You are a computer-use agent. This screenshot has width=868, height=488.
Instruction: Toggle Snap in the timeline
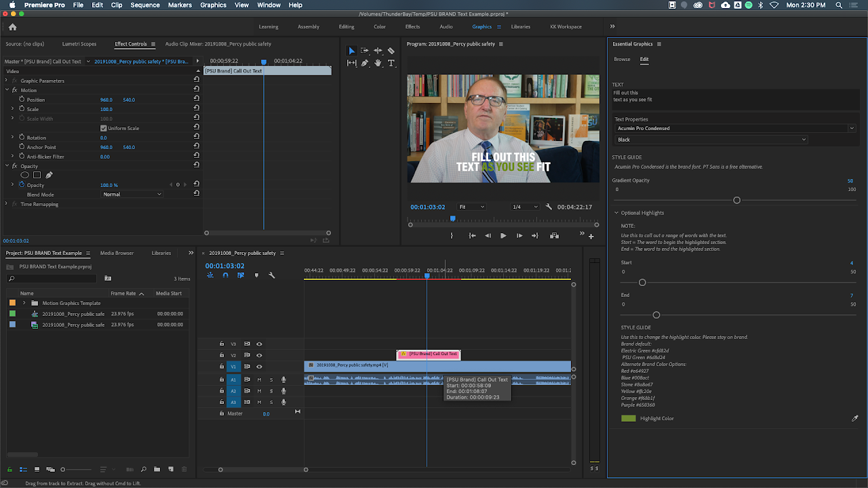point(226,275)
